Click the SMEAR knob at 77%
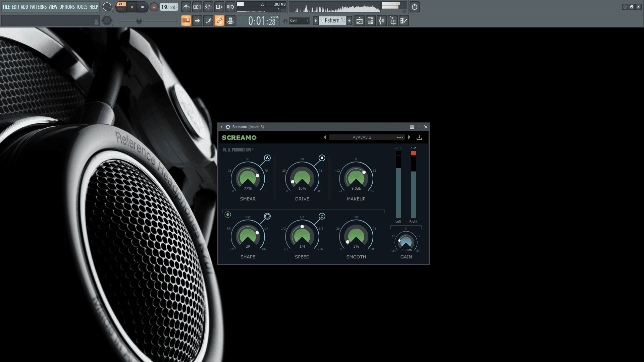The height and width of the screenshot is (362, 644). click(248, 178)
